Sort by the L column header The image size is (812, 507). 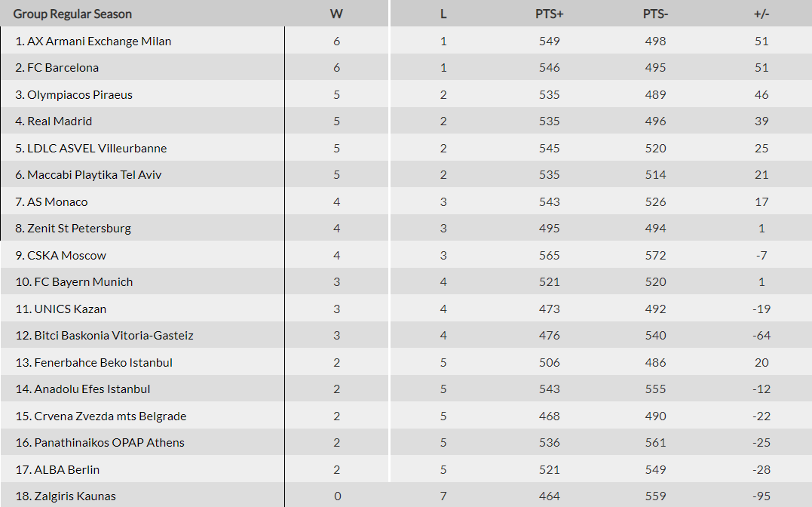click(x=443, y=14)
